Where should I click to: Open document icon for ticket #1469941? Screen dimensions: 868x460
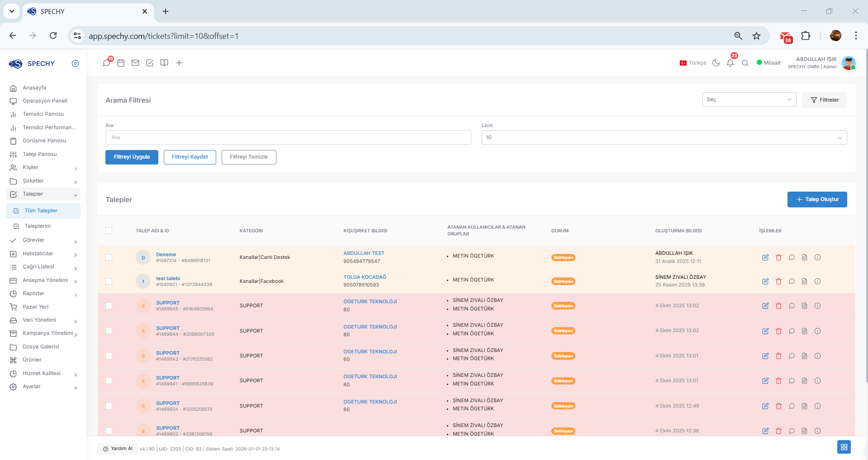pos(804,381)
